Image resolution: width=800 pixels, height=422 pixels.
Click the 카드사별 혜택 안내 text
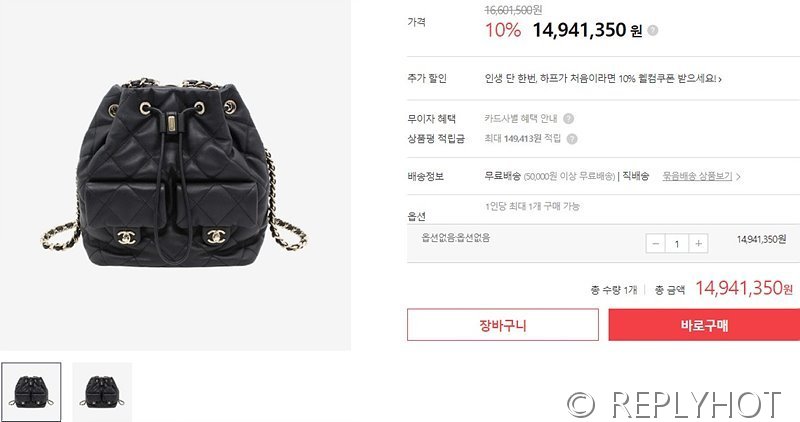(x=521, y=118)
